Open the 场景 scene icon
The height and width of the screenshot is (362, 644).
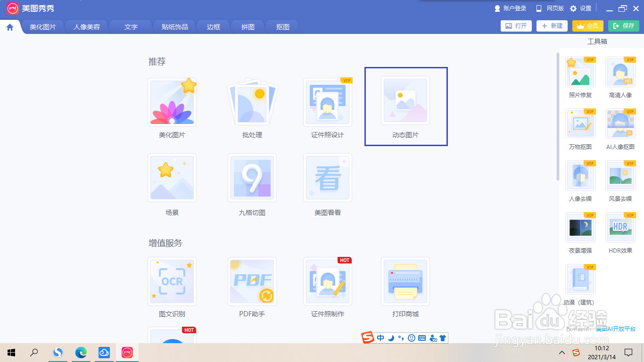click(x=172, y=178)
